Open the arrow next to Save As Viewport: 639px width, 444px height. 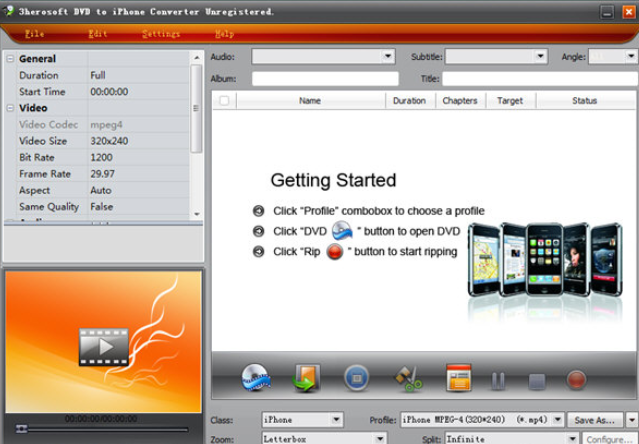[631, 419]
